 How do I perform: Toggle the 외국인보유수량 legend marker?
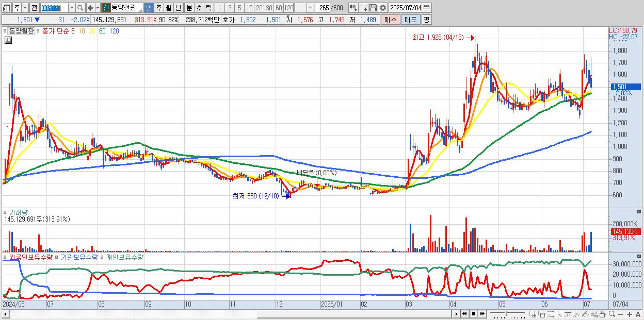tap(6, 257)
